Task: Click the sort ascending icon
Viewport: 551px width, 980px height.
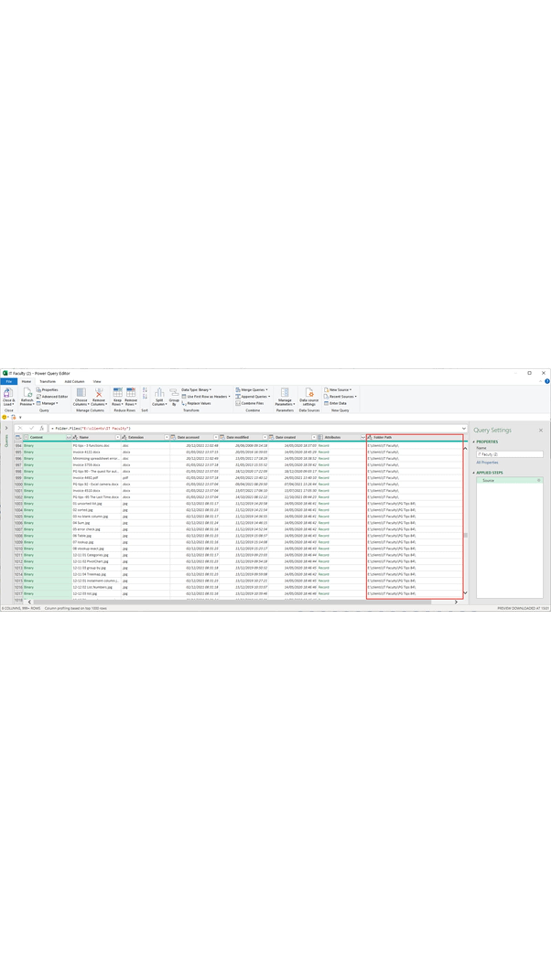Action: 145,390
